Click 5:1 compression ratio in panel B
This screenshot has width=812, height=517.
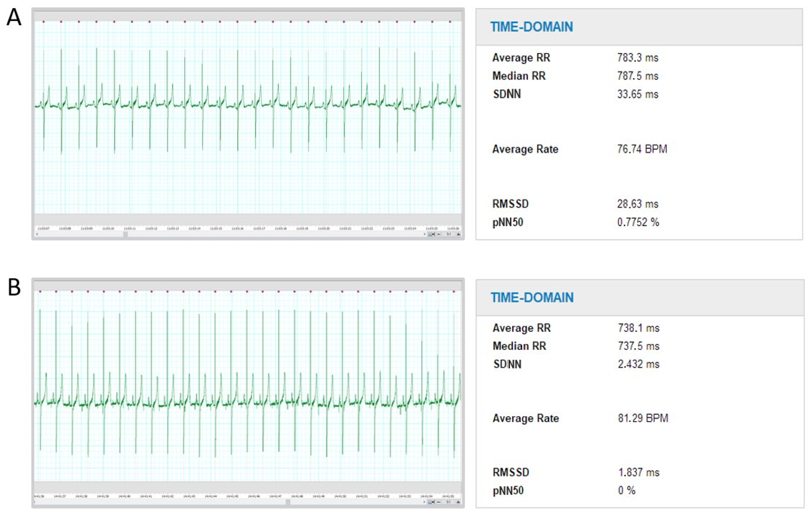pyautogui.click(x=449, y=502)
